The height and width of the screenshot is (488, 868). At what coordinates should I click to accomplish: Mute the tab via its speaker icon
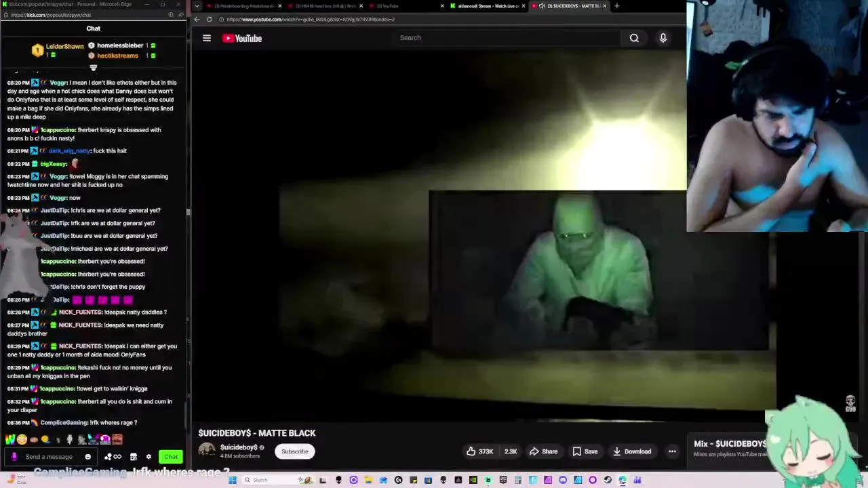click(x=542, y=6)
